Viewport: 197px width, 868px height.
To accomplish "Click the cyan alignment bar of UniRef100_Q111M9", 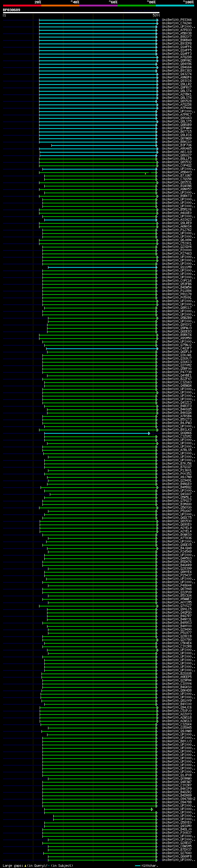I will point(103,267).
